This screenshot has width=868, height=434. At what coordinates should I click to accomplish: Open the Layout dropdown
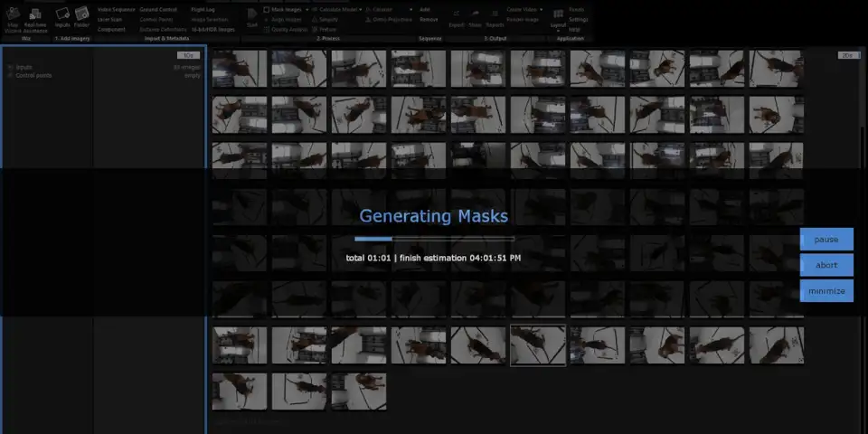(558, 18)
